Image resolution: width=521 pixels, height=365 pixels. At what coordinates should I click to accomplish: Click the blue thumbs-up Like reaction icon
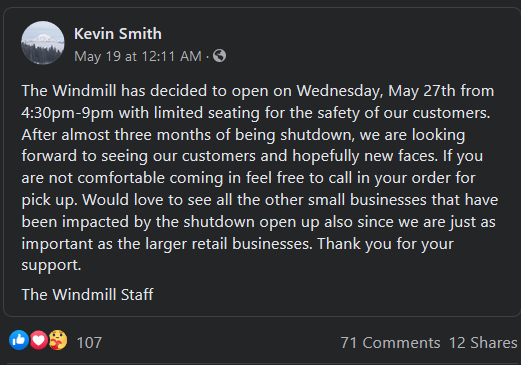click(x=19, y=340)
